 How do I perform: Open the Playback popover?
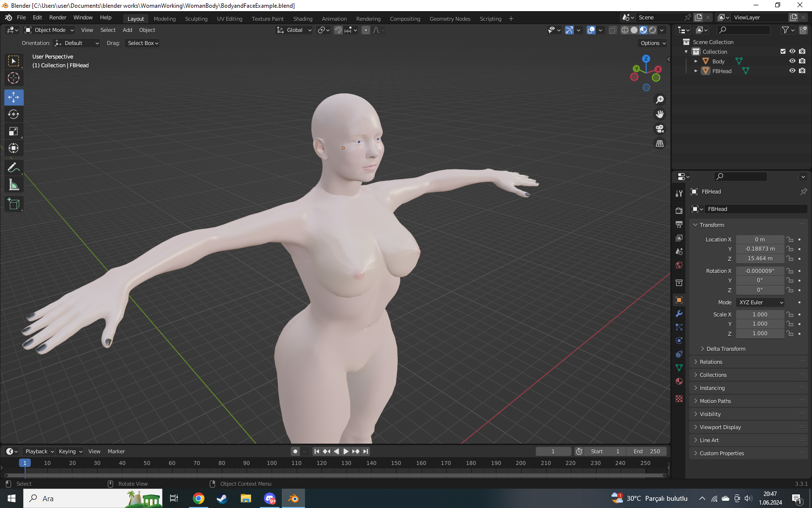tap(39, 451)
